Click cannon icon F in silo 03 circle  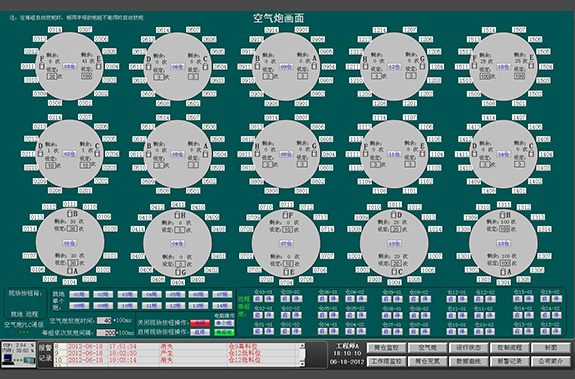41,66
